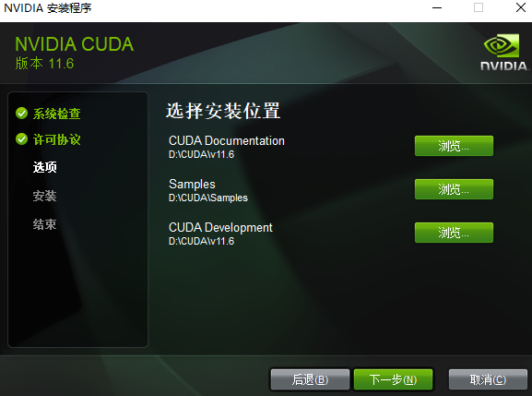The height and width of the screenshot is (396, 532).
Task: Click the CUDA Documentation path D:\CUDA\v11.6
Action: point(202,154)
